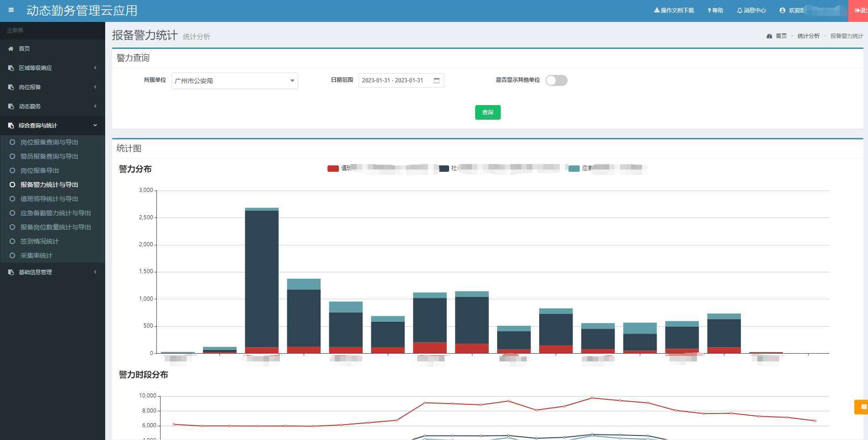Click the red 退出 logout button
The width and height of the screenshot is (868, 440).
858,11
